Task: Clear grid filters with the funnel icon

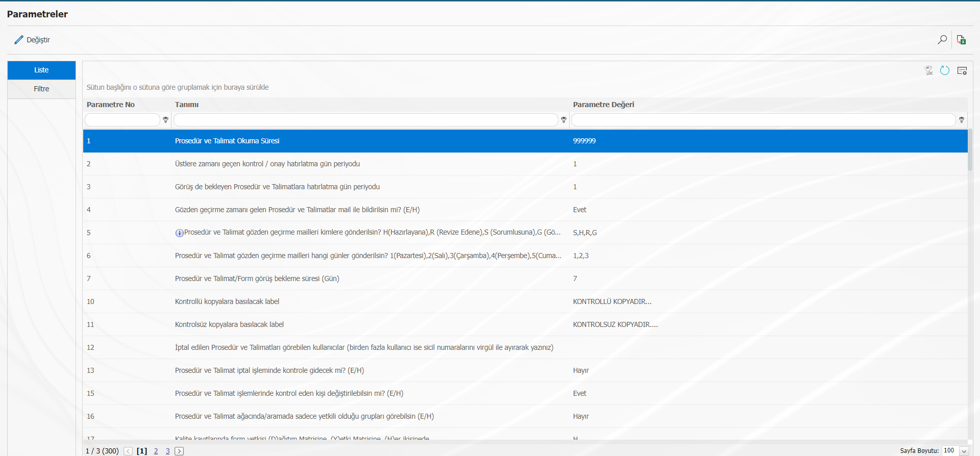Action: (929, 70)
